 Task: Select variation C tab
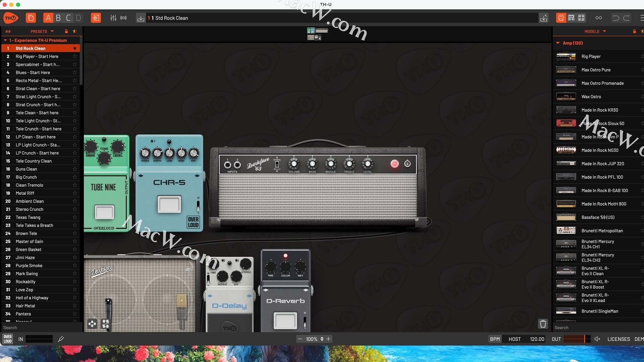point(68,18)
